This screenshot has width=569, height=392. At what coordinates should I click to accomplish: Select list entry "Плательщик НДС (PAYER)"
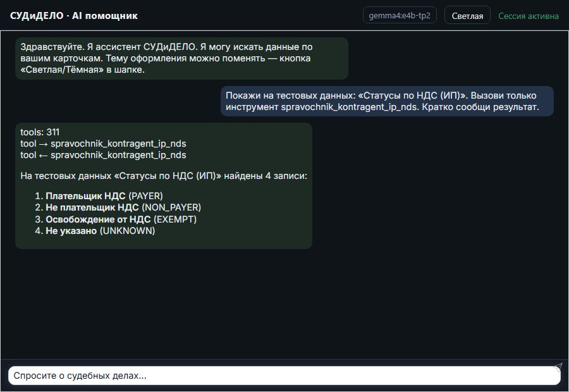coord(104,196)
